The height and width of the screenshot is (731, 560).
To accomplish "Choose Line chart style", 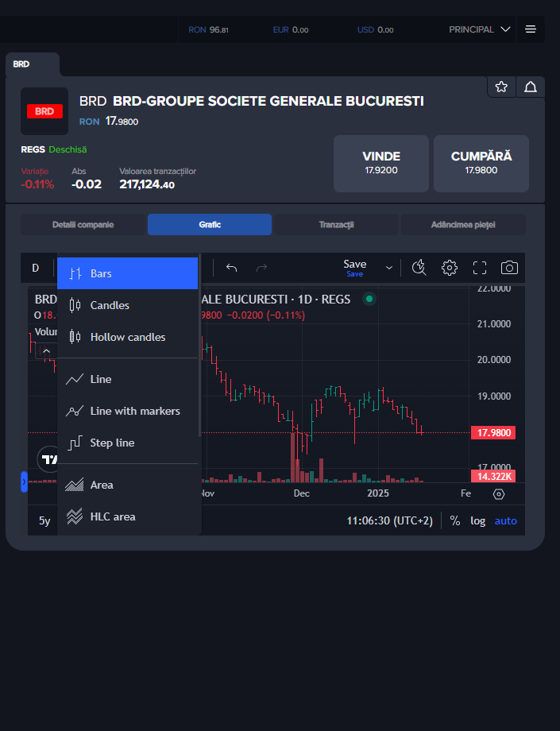I will [128, 379].
